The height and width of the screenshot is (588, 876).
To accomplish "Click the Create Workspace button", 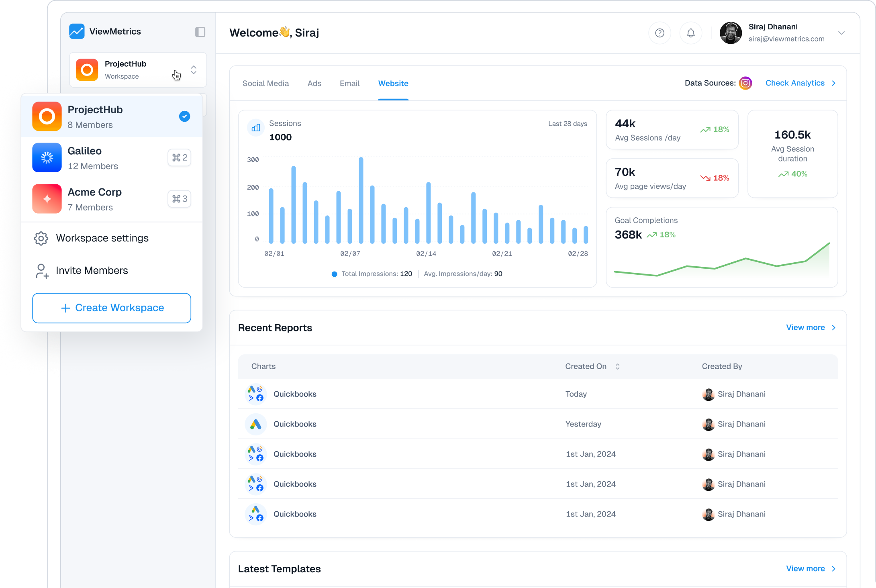I will coord(112,308).
